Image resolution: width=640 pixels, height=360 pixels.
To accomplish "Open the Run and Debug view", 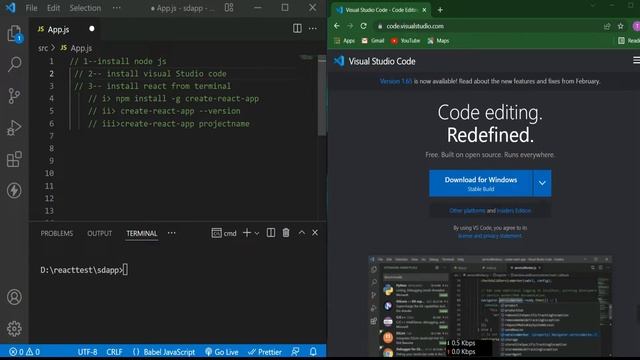I will point(14,127).
